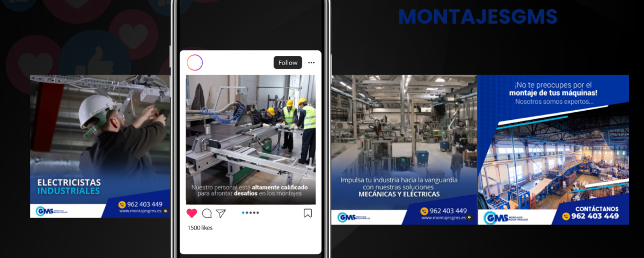Click www.montajesgms.es on the mecánicas post
644x258 pixels.
pyautogui.click(x=443, y=218)
